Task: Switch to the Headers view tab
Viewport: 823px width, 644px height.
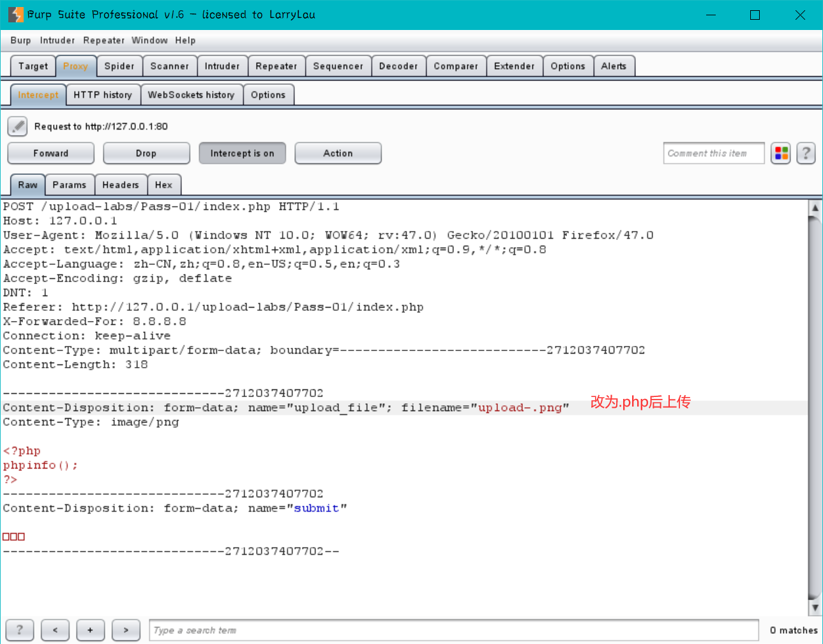Action: [x=121, y=185]
